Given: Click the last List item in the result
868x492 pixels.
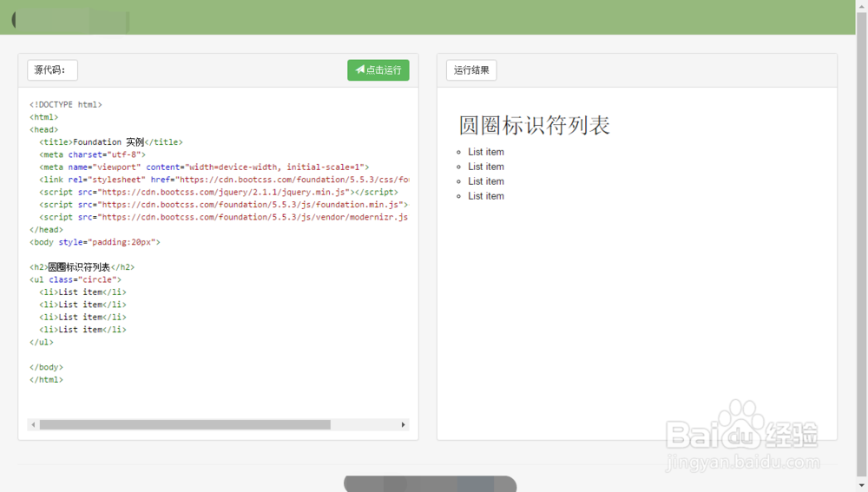Looking at the screenshot, I should coord(486,196).
